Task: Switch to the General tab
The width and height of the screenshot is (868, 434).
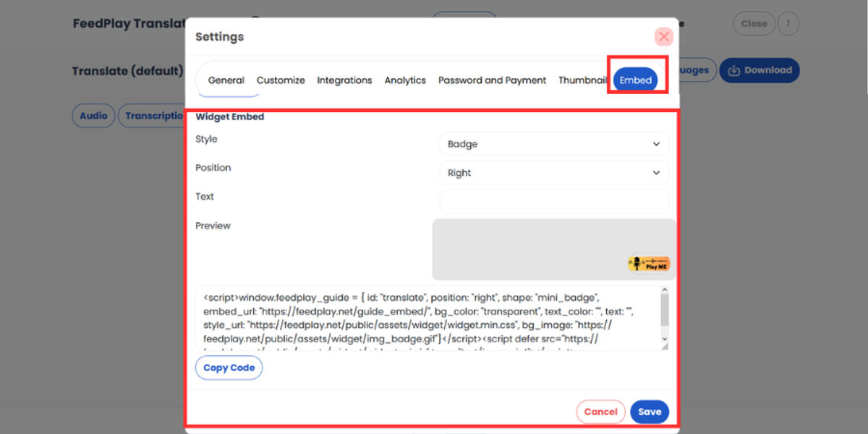Action: click(x=226, y=80)
